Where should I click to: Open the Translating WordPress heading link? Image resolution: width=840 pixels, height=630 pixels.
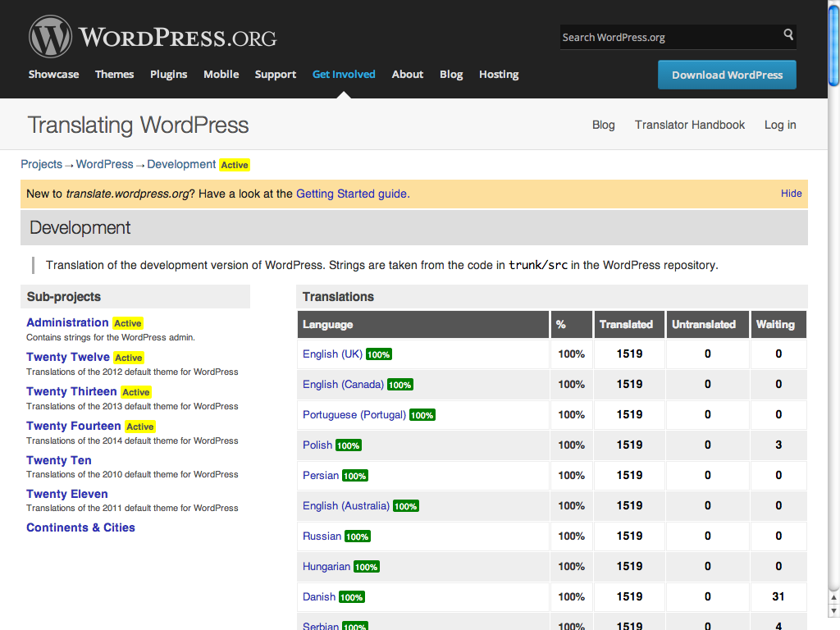138,125
